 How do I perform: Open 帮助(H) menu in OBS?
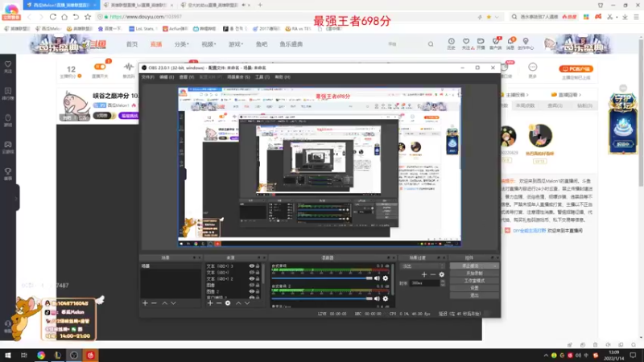pos(283,76)
